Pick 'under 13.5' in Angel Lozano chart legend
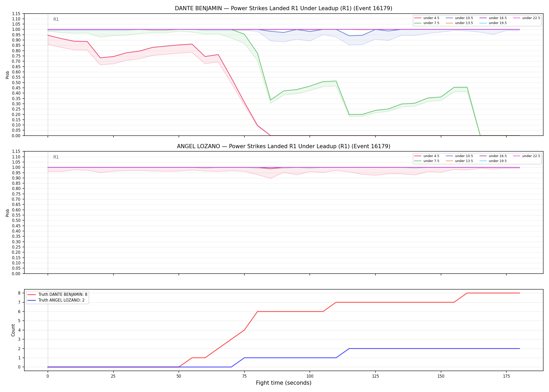Screen dimensions: 549x392 click(x=460, y=161)
